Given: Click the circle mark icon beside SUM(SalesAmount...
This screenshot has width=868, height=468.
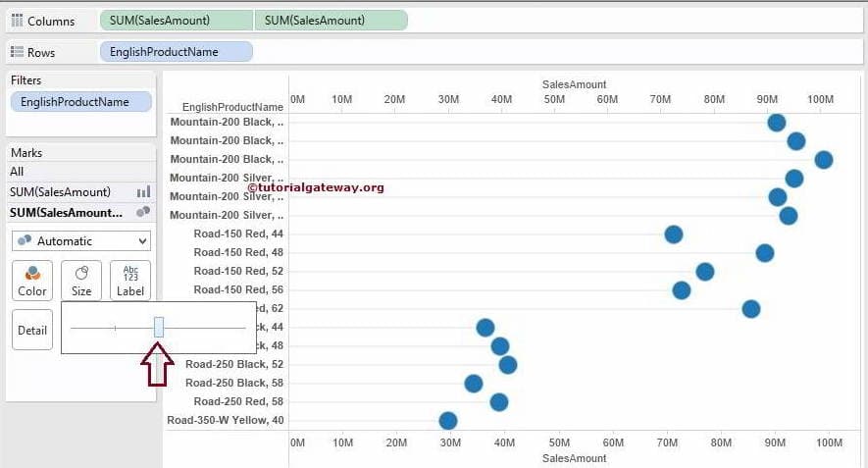Looking at the screenshot, I should pyautogui.click(x=143, y=212).
